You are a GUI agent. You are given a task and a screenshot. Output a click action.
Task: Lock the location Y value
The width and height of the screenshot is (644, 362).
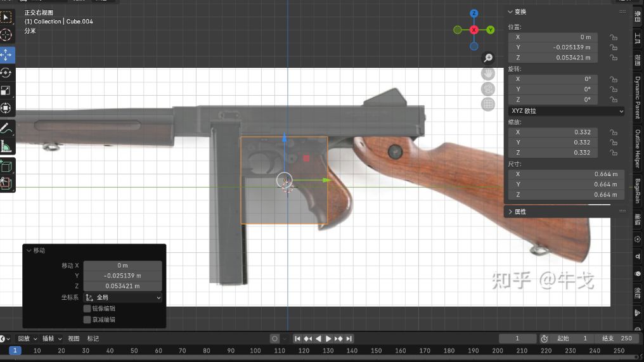(x=614, y=48)
